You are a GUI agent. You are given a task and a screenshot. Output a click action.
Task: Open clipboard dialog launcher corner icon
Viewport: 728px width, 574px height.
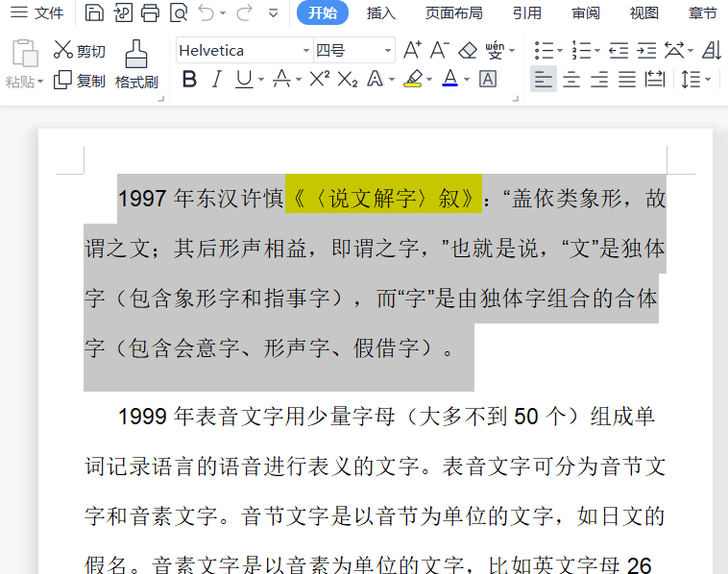161,98
